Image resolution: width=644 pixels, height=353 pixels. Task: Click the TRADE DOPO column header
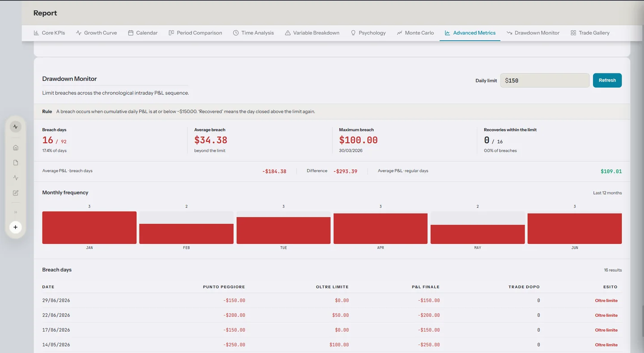click(x=524, y=287)
